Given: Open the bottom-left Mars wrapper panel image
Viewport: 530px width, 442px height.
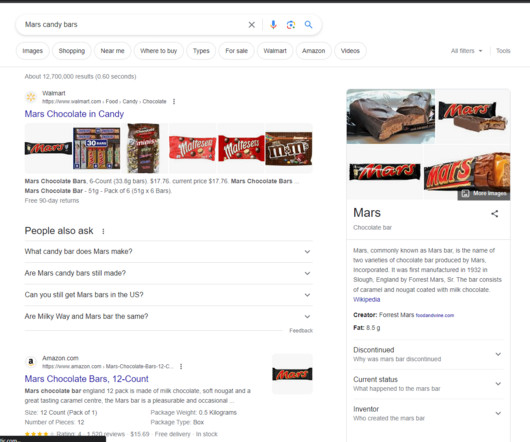Looking at the screenshot, I should pos(385,172).
